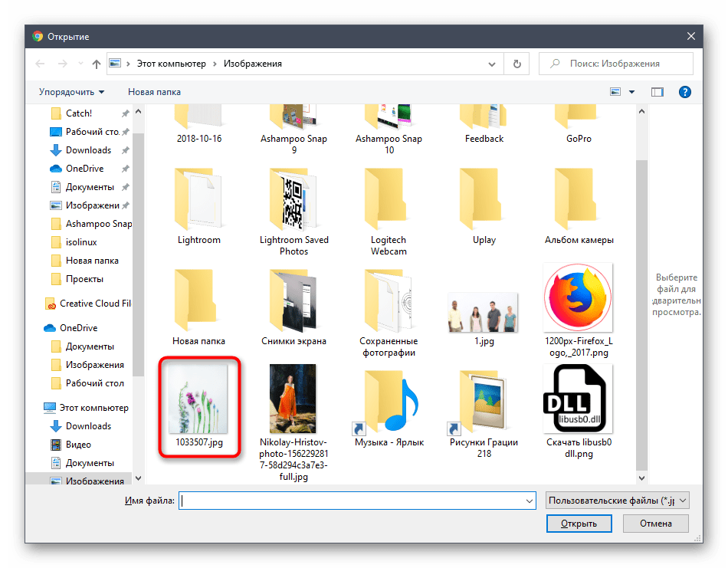The height and width of the screenshot is (568, 728).
Task: Select the 1033507.jpg flower thumbnail
Action: tap(199, 406)
